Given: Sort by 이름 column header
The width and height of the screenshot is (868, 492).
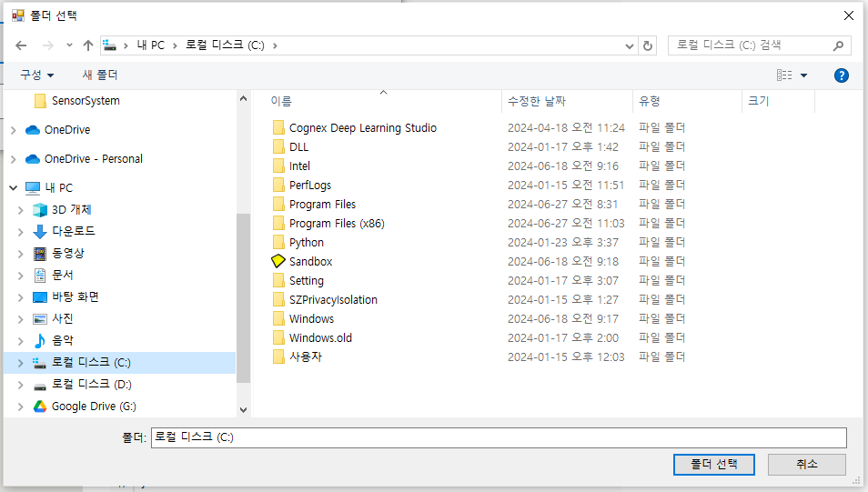Looking at the screenshot, I should click(x=280, y=101).
